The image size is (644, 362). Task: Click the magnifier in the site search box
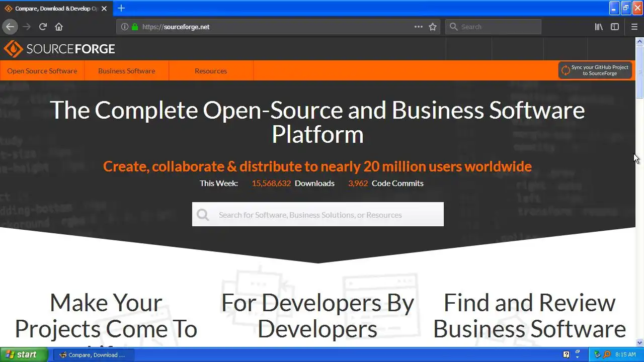203,215
